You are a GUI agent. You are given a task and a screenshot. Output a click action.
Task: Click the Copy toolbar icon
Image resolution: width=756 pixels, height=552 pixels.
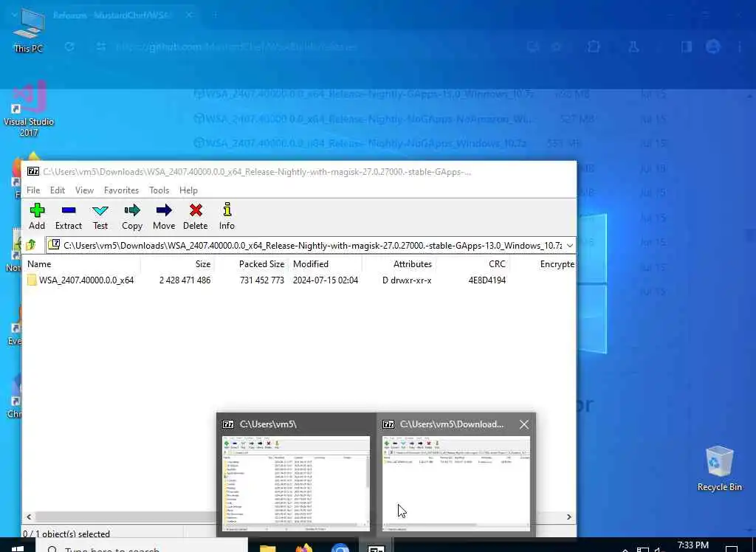132,216
